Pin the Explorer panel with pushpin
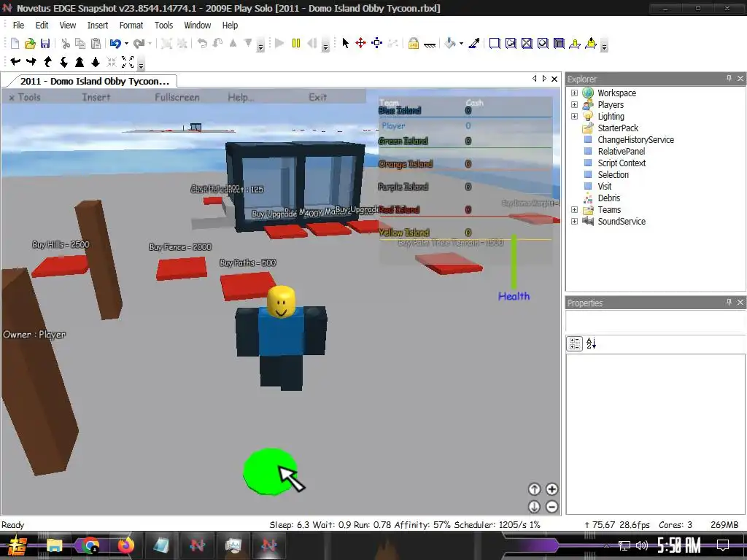 [729, 78]
